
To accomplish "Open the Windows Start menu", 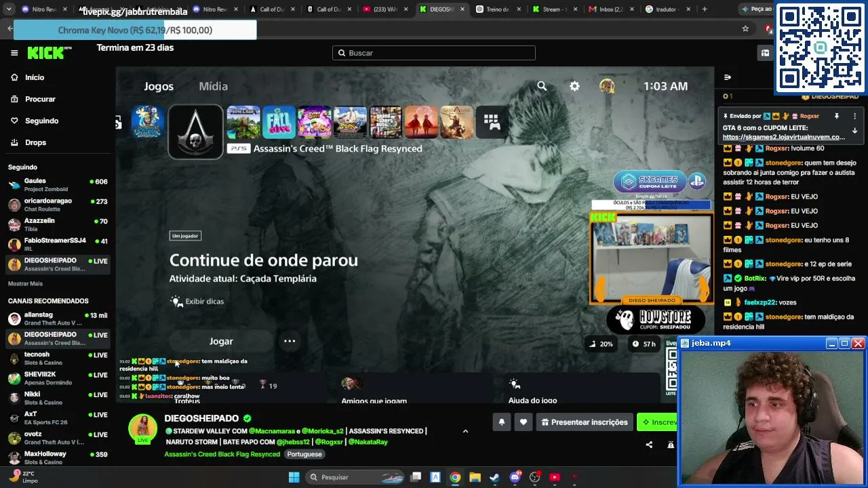I will 294,477.
